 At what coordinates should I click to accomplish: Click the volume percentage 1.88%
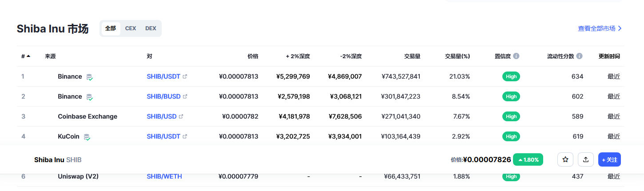click(x=461, y=176)
